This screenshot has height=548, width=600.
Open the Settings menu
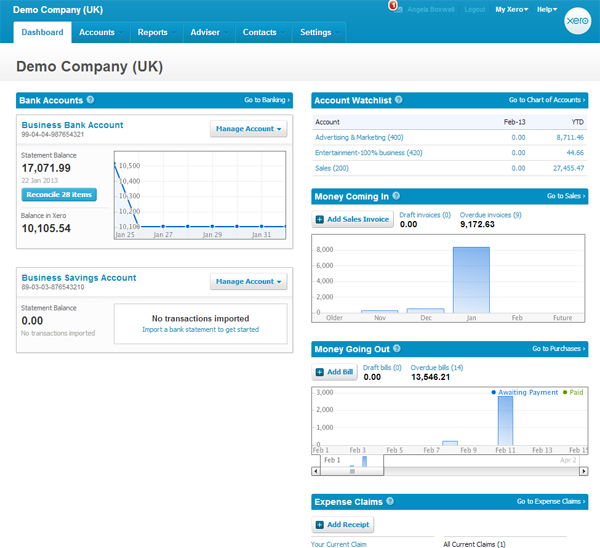click(320, 33)
